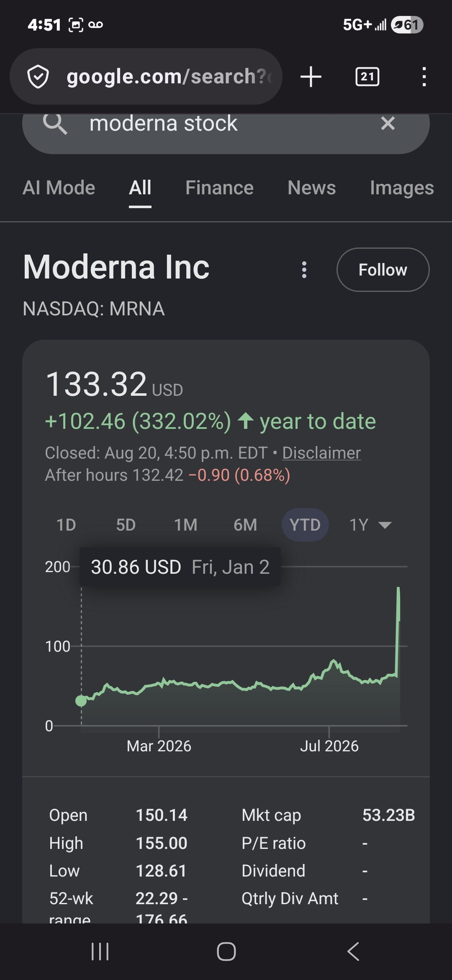Select the 5D chart range
Screen dimensions: 452x980
point(126,525)
